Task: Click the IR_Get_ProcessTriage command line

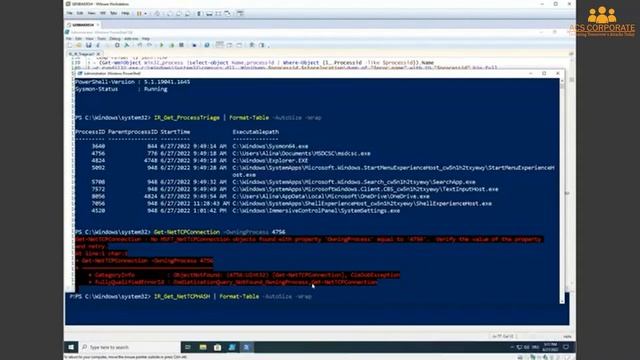Action: pyautogui.click(x=198, y=118)
